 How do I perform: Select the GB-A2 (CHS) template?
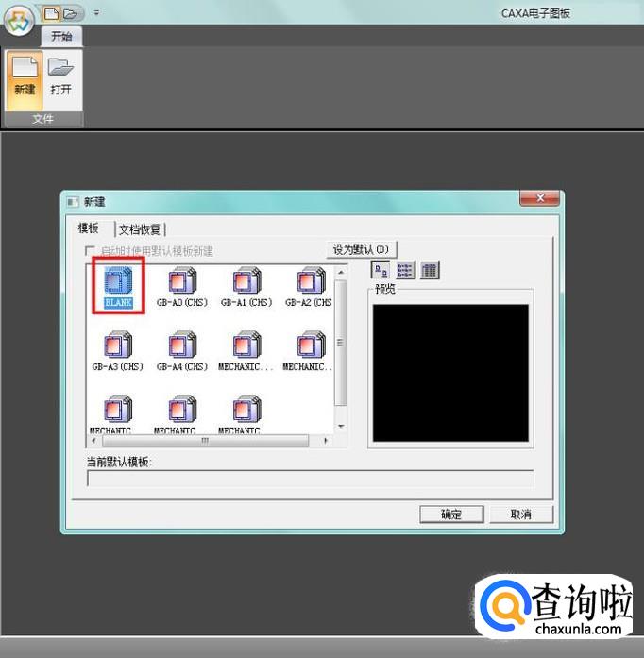coord(309,287)
